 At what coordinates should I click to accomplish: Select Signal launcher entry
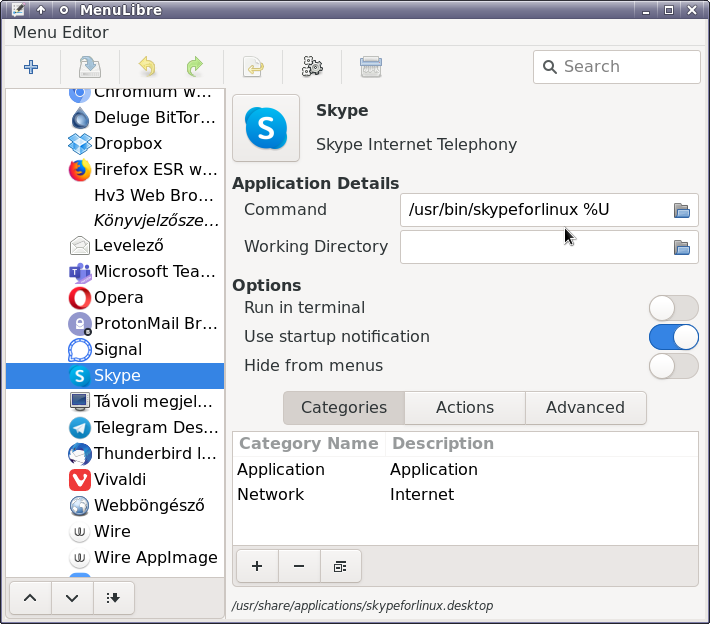pyautogui.click(x=115, y=350)
